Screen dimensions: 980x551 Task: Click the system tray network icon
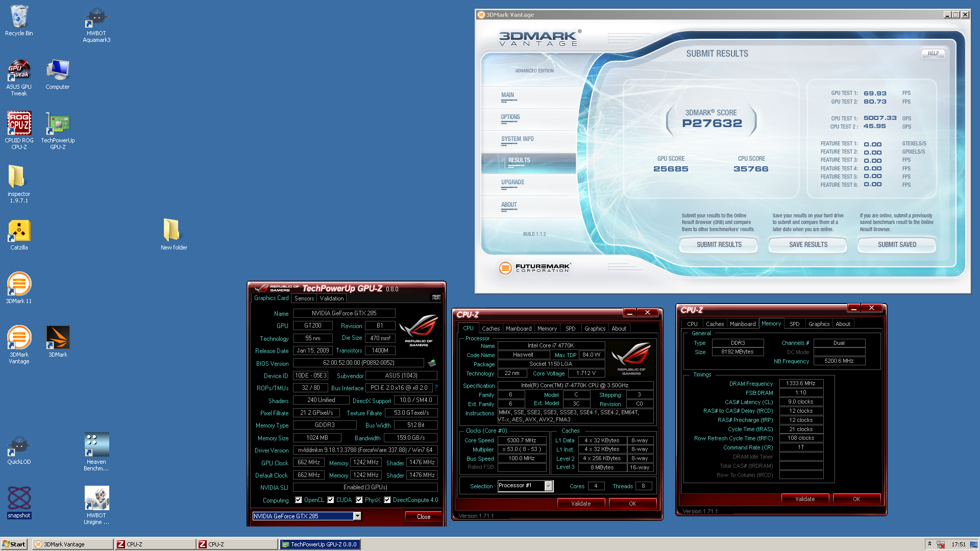click(x=940, y=544)
